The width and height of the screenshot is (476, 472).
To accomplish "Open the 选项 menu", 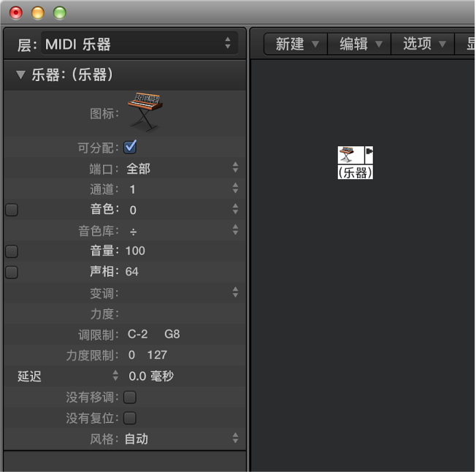I will [423, 44].
